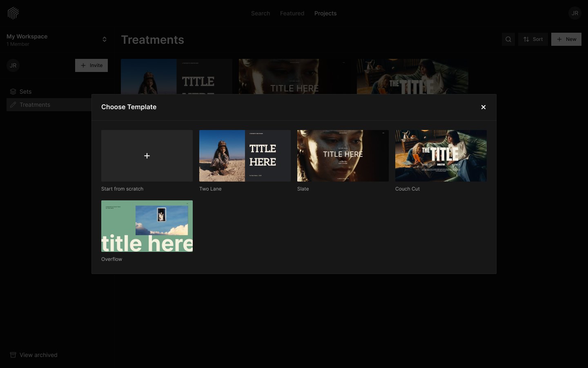Open the Sort options button

coord(533,39)
